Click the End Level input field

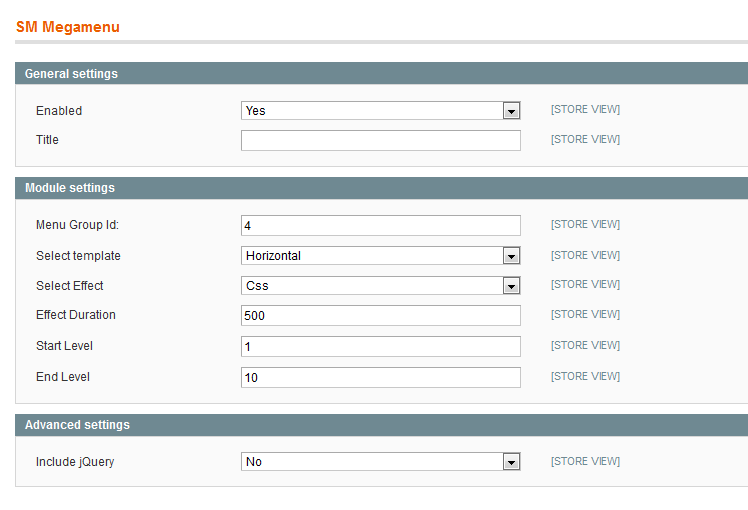tap(380, 377)
